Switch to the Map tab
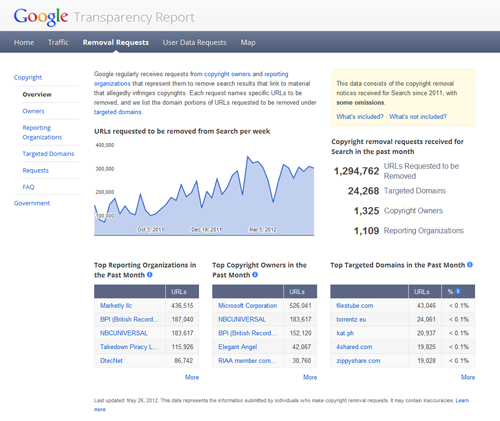The height and width of the screenshot is (421, 500). click(248, 42)
